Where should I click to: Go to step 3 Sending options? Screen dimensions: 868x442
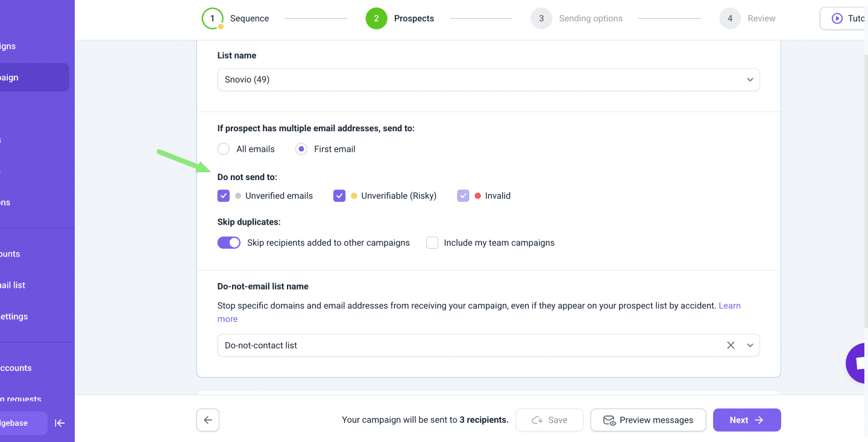click(x=541, y=19)
